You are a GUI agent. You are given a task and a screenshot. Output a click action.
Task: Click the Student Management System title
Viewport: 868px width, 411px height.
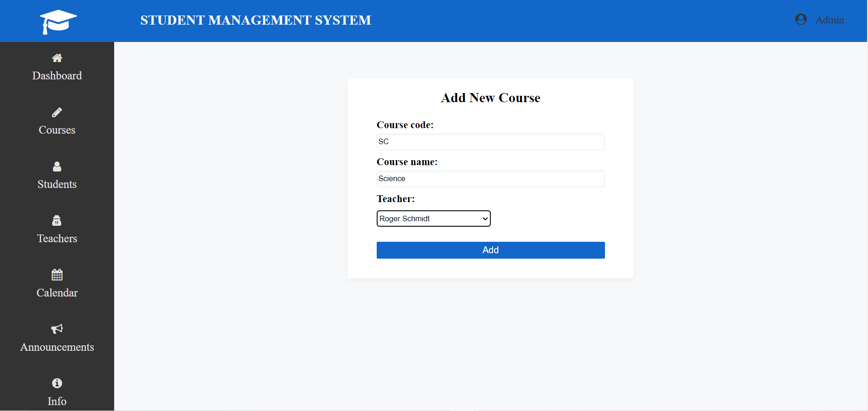coord(256,20)
